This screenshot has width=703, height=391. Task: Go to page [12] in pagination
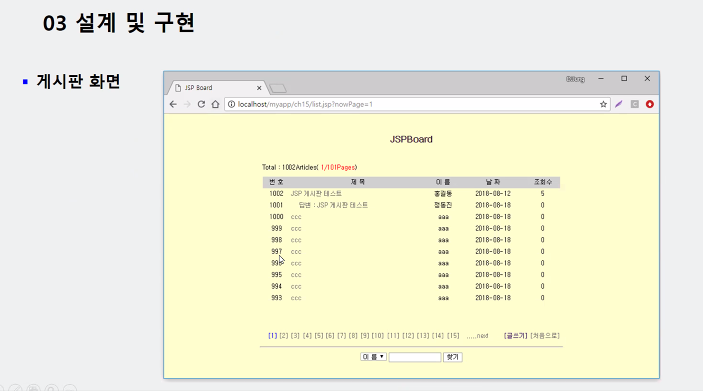click(x=408, y=335)
